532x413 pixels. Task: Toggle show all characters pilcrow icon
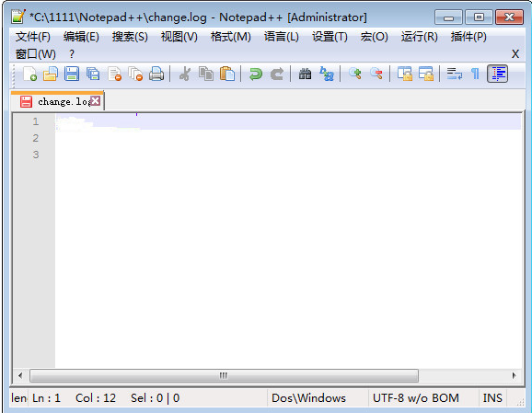475,74
